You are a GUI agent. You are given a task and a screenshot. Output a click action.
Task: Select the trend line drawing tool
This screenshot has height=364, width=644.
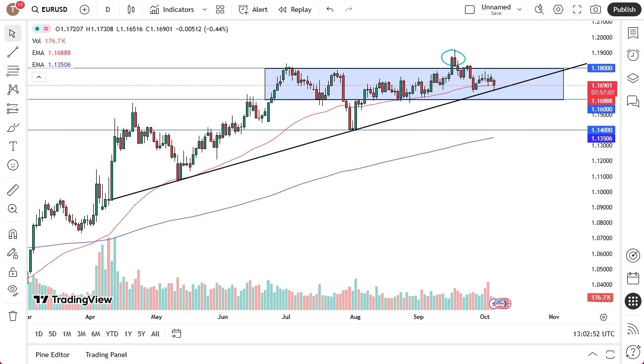click(x=13, y=52)
